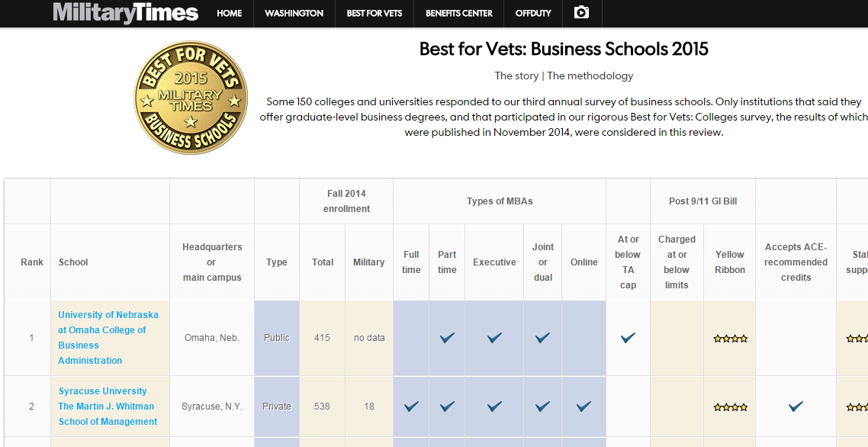Select HOME in the navigation bar
This screenshot has width=868, height=447.
(229, 13)
